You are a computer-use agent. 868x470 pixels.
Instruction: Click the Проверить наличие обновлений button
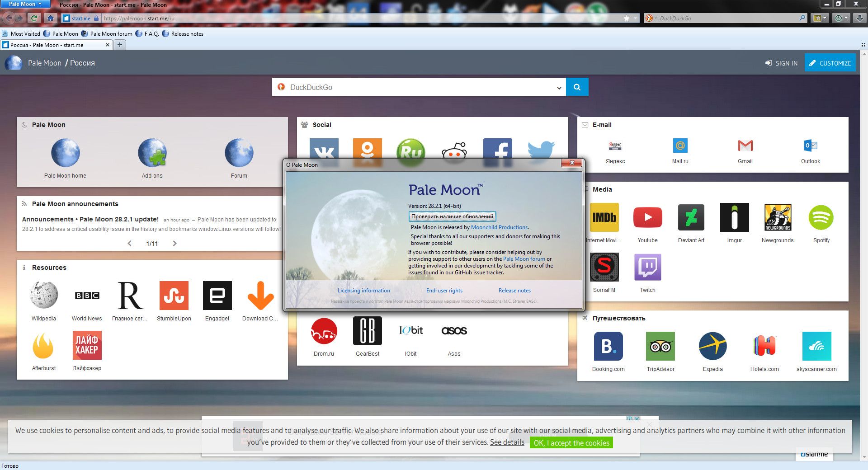pos(452,216)
